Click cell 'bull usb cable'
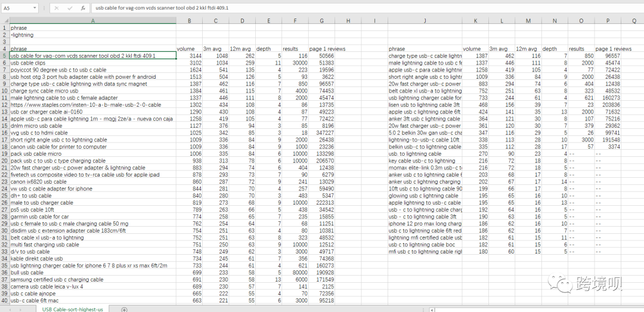This screenshot has width=644, height=312. point(93,273)
